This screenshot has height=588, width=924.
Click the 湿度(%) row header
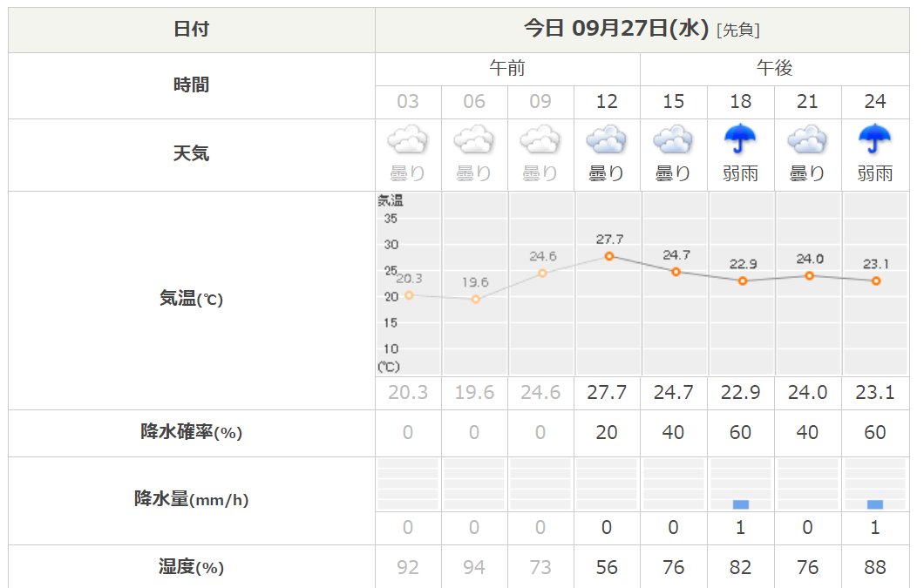tap(192, 567)
